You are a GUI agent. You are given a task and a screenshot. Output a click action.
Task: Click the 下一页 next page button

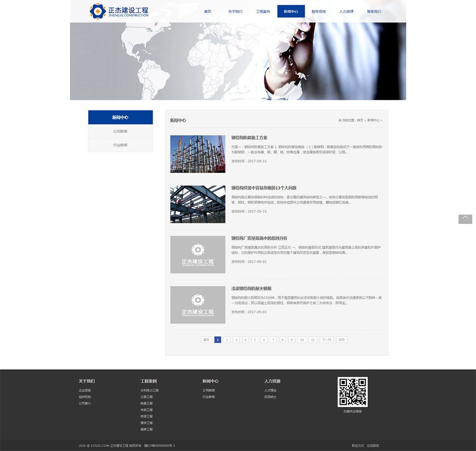tap(326, 340)
